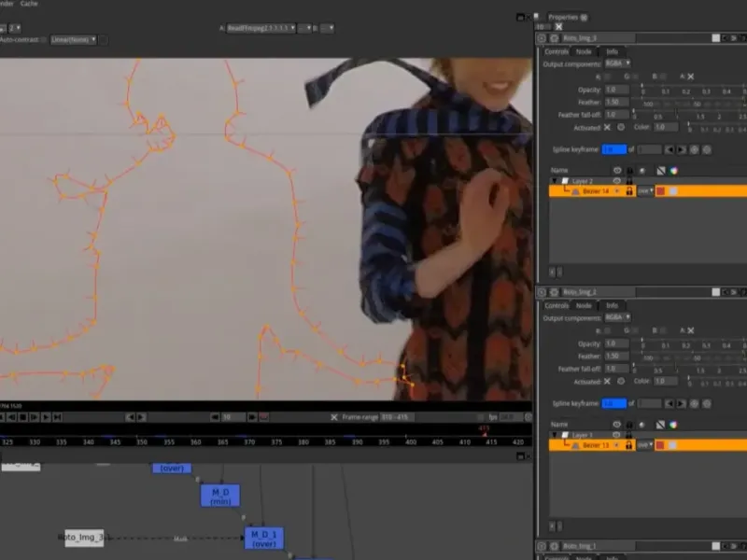Toggle the B channel checkbox in Roto_Img_3
Screen dimensions: 747x560
[x=663, y=77]
